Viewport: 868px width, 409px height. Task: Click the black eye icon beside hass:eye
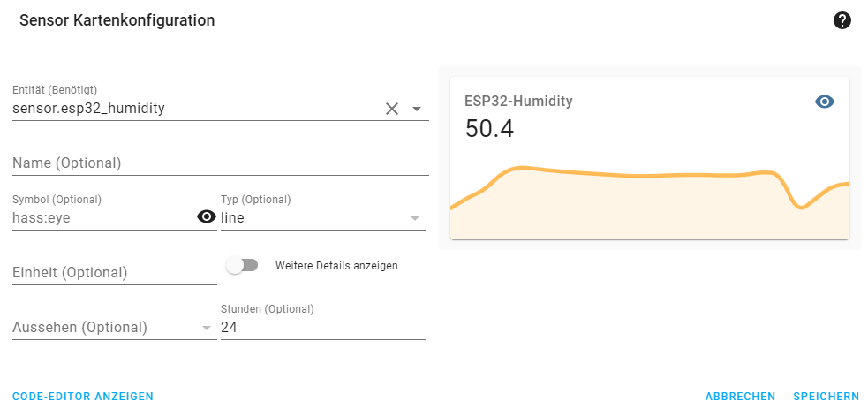coord(207,217)
